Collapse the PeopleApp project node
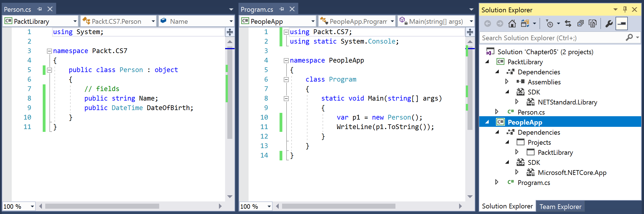 pyautogui.click(x=487, y=122)
